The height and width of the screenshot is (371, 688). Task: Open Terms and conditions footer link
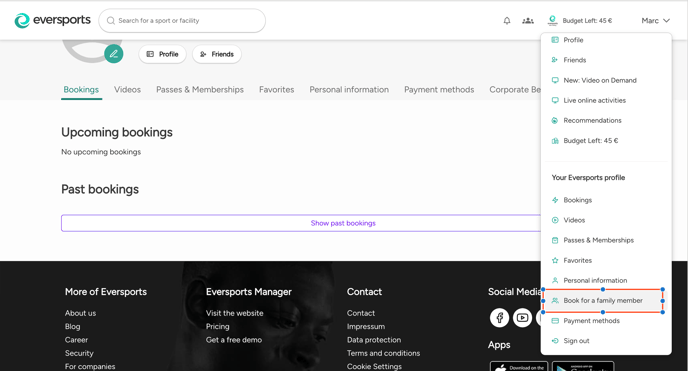383,353
